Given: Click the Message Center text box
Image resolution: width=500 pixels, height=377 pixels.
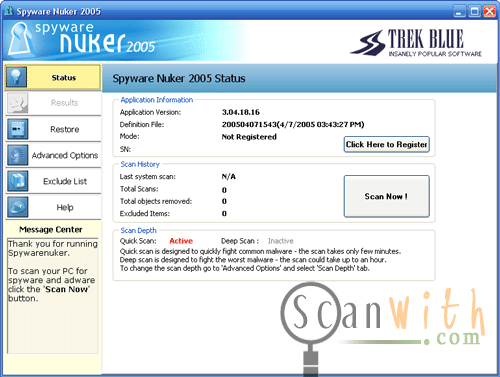Looking at the screenshot, I should 53,296.
